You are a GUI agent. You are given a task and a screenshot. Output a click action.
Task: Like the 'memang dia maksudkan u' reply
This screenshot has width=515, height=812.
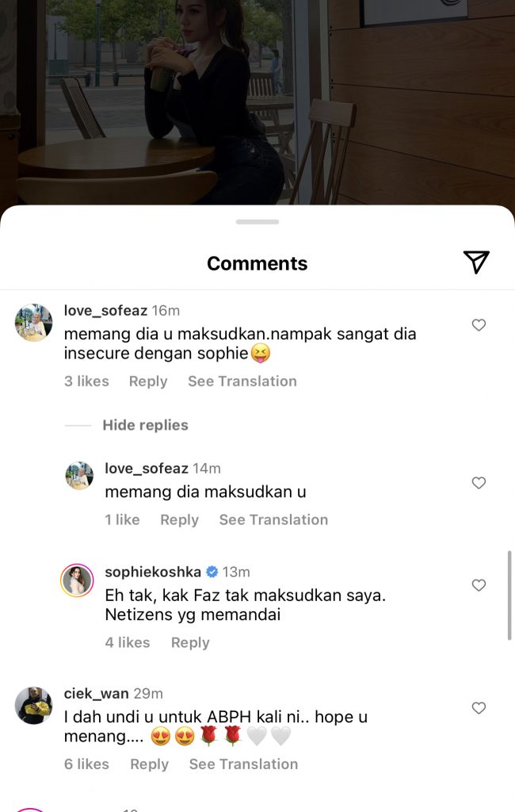479,483
